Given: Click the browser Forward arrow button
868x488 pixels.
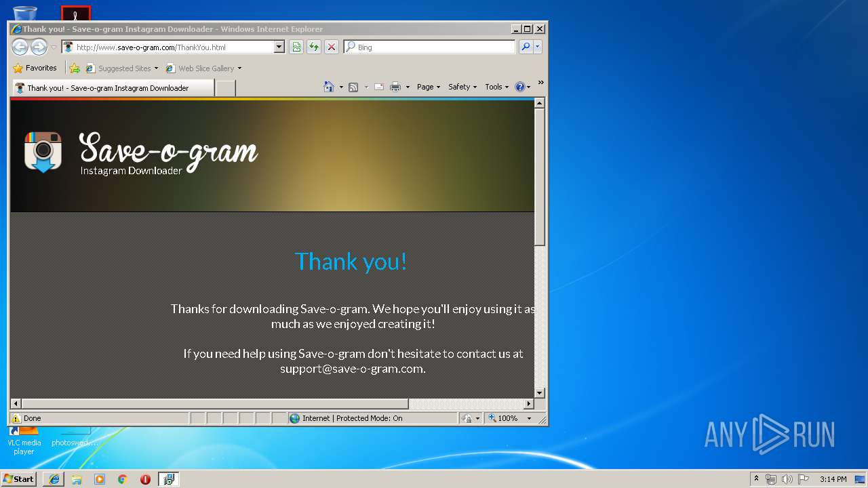Looking at the screenshot, I should pos(39,47).
